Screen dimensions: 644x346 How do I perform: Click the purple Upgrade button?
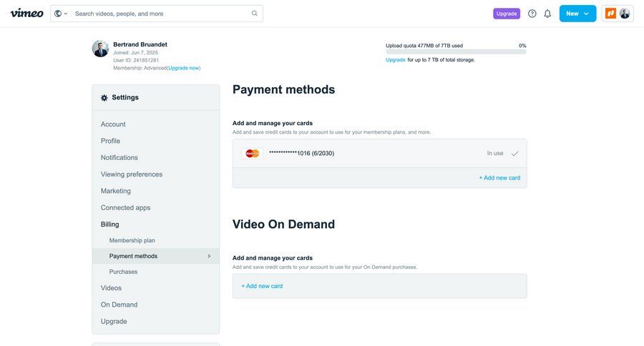click(x=507, y=14)
